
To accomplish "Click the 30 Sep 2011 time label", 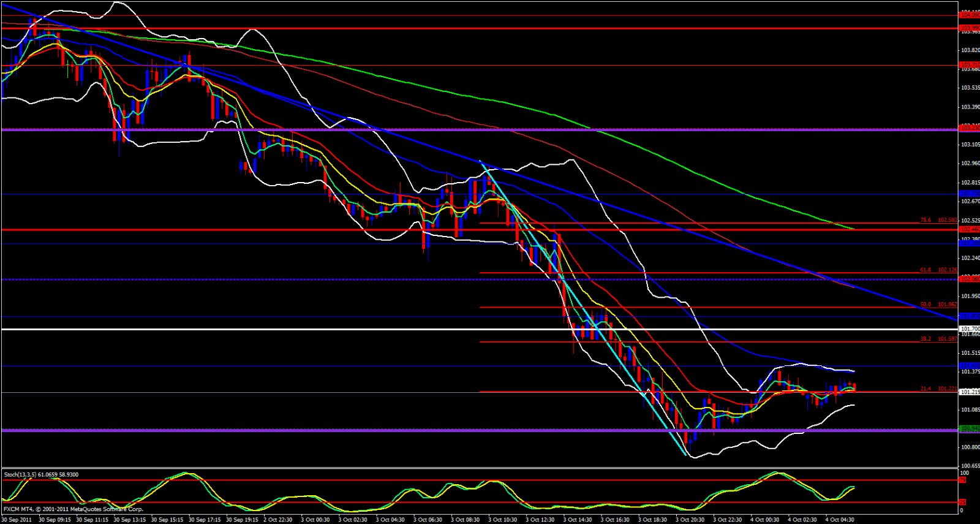I will coord(17,520).
